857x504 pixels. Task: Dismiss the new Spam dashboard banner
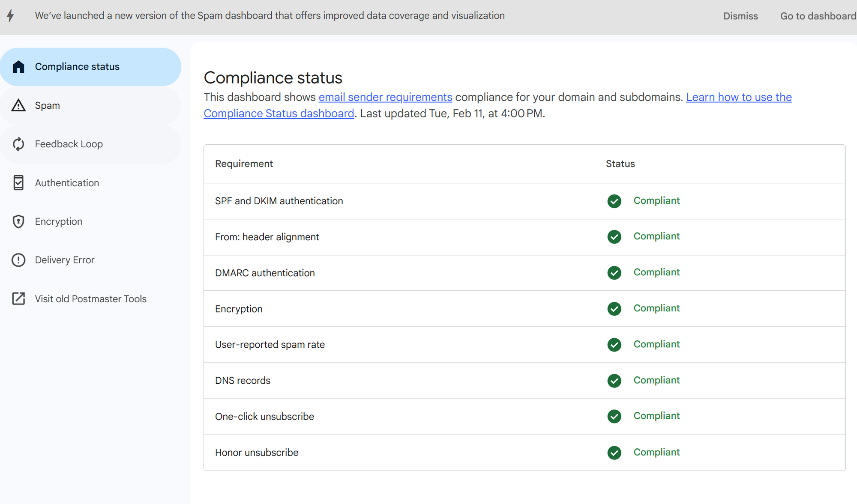pyautogui.click(x=740, y=16)
